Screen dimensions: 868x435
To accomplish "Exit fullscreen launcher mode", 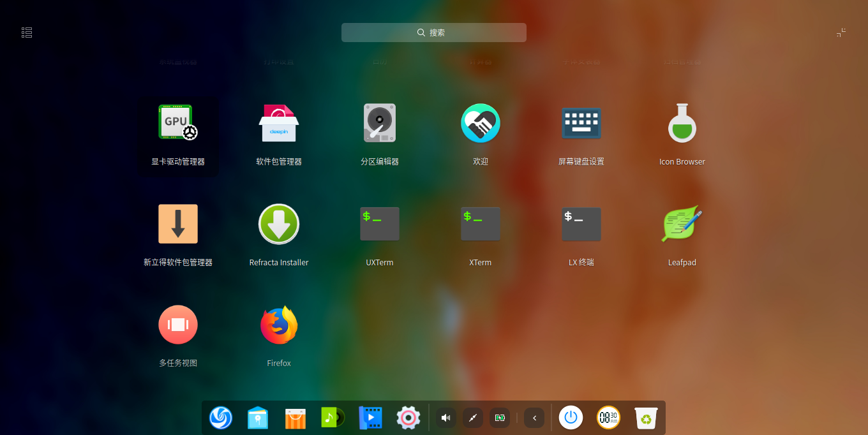I will 841,33.
